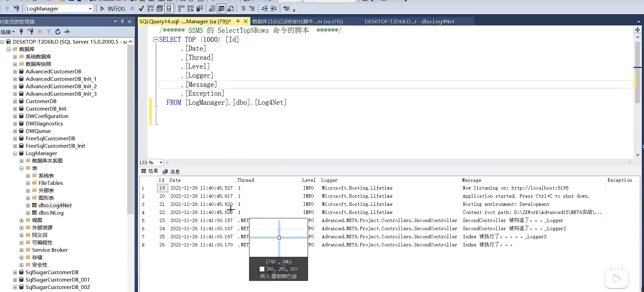
Task: Toggle IntelliSense Enabled button
Action: click(169, 8)
